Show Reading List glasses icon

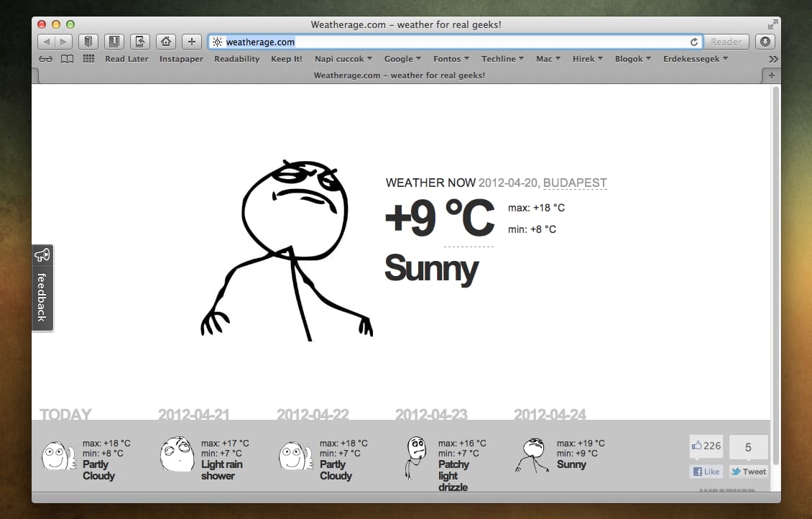[45, 59]
